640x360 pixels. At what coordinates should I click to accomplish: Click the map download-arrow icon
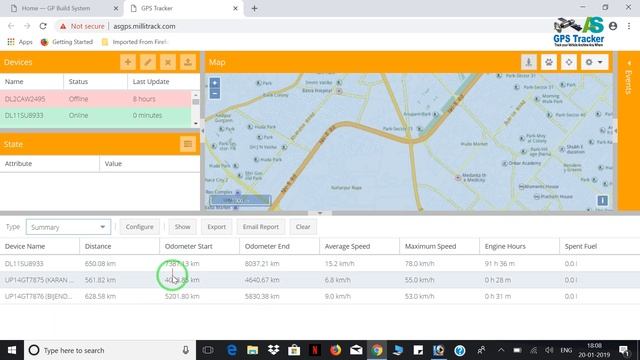point(529,62)
